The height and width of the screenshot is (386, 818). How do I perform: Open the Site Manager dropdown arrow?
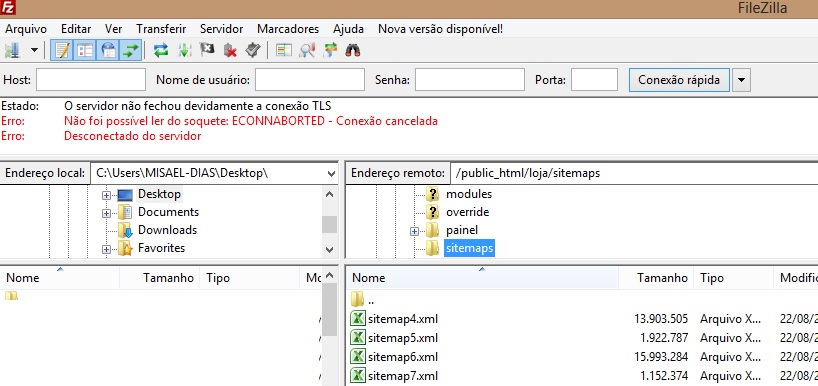pyautogui.click(x=34, y=51)
